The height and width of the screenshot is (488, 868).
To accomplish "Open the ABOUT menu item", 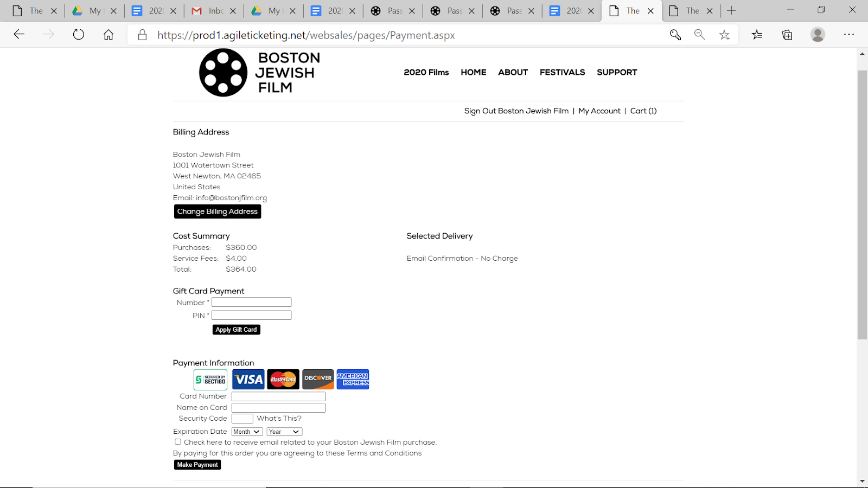I will point(513,72).
